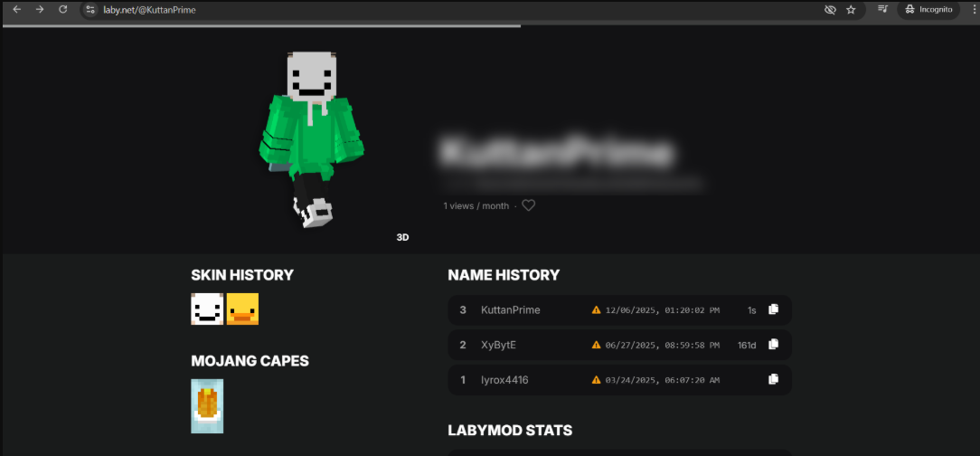Click the 3D player skin model
980x456 pixels.
pyautogui.click(x=311, y=140)
